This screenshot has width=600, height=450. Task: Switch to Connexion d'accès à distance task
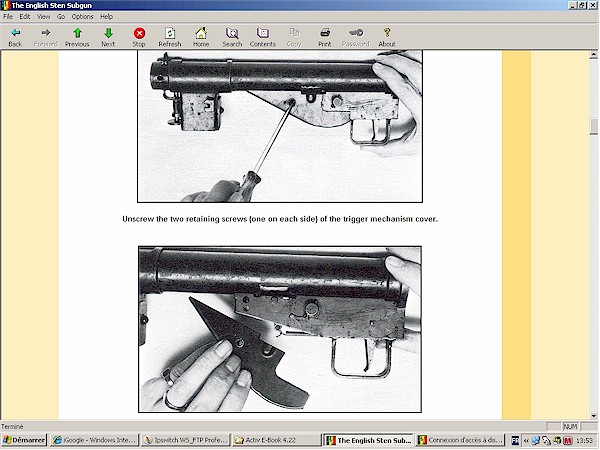tap(460, 440)
